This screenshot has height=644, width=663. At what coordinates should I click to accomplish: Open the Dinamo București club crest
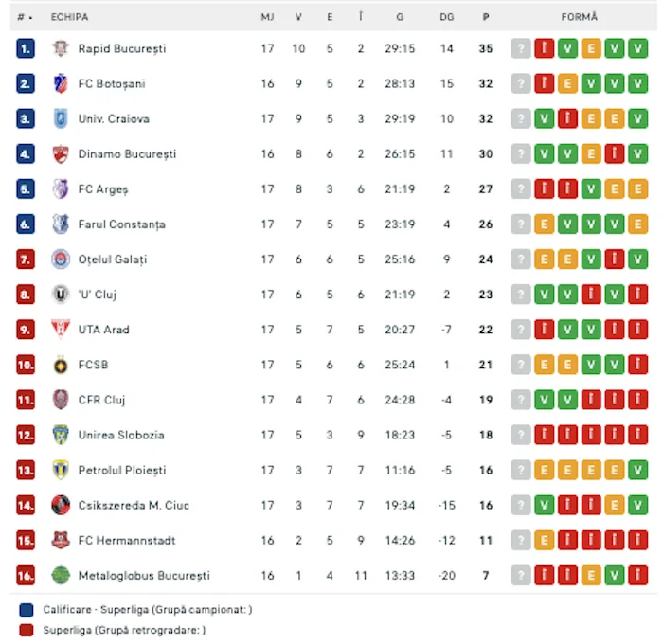tap(61, 154)
